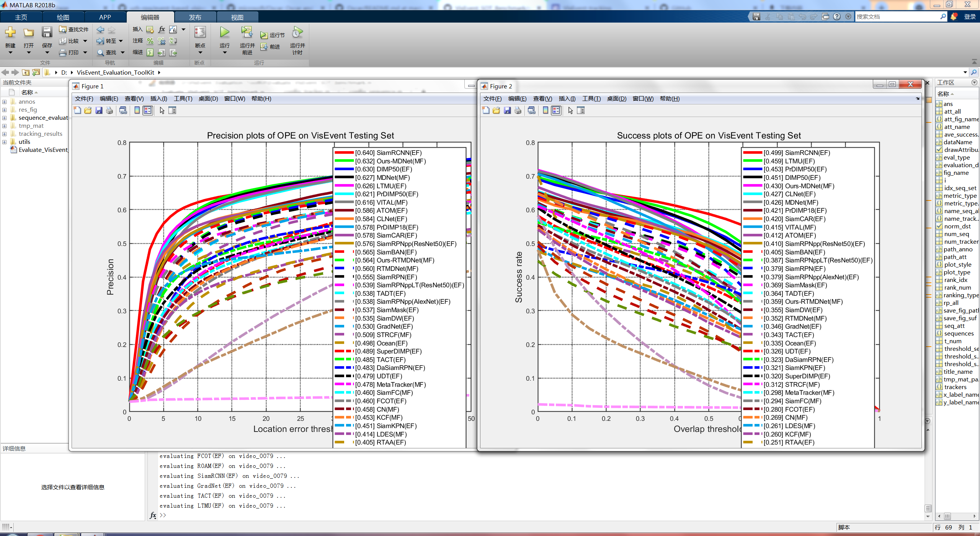Click the Run Section (运行节) button
The image size is (980, 536).
click(273, 35)
